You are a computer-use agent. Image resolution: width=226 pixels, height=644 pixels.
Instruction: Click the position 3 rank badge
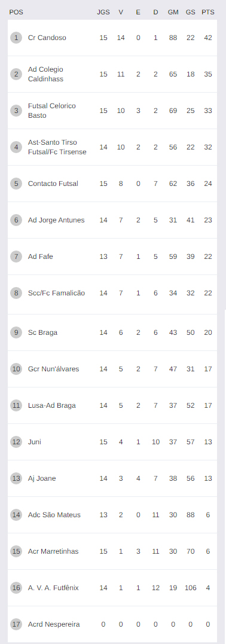click(16, 111)
